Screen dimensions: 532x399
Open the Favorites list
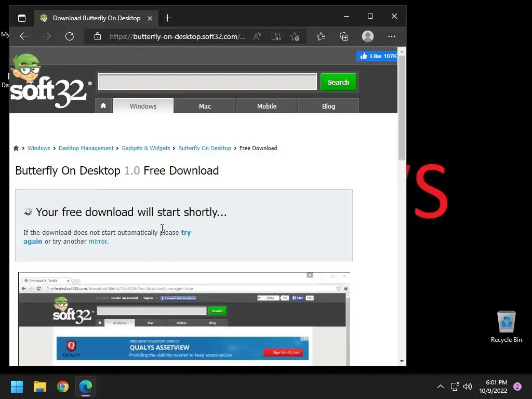(x=321, y=36)
